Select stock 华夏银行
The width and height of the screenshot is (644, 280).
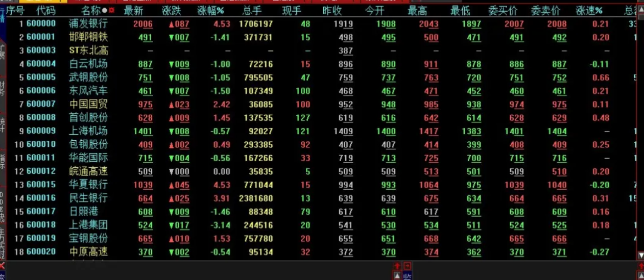88,184
